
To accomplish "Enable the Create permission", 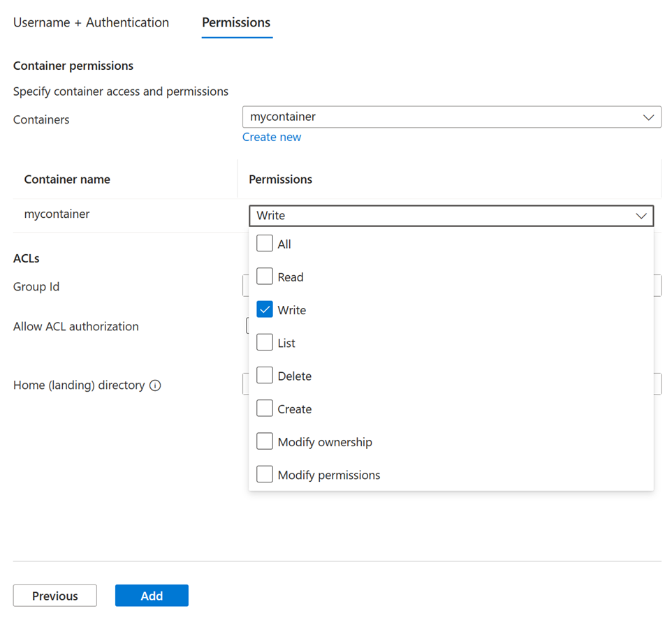I will (x=264, y=408).
